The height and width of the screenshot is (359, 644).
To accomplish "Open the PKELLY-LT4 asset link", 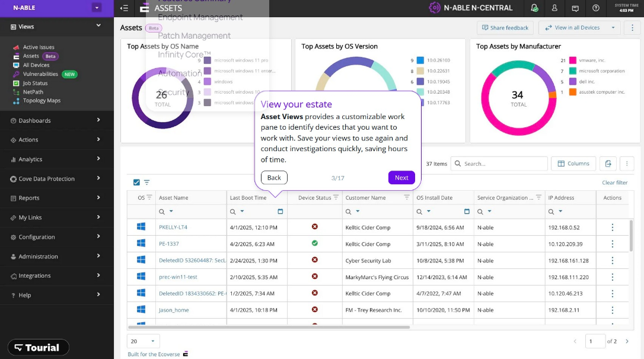I will click(x=173, y=227).
